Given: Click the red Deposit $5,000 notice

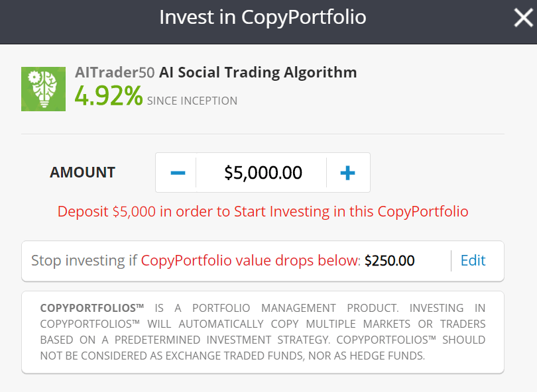Looking at the screenshot, I should click(x=263, y=211).
